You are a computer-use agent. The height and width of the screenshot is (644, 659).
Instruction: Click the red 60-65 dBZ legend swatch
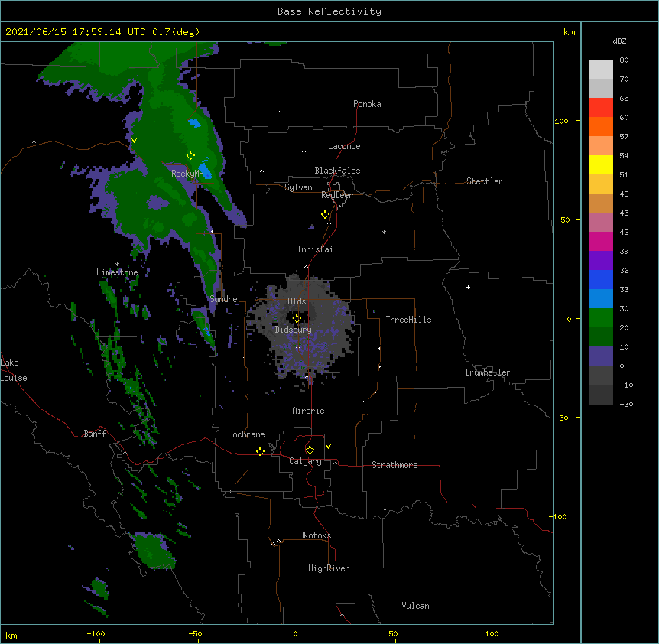coord(601,107)
